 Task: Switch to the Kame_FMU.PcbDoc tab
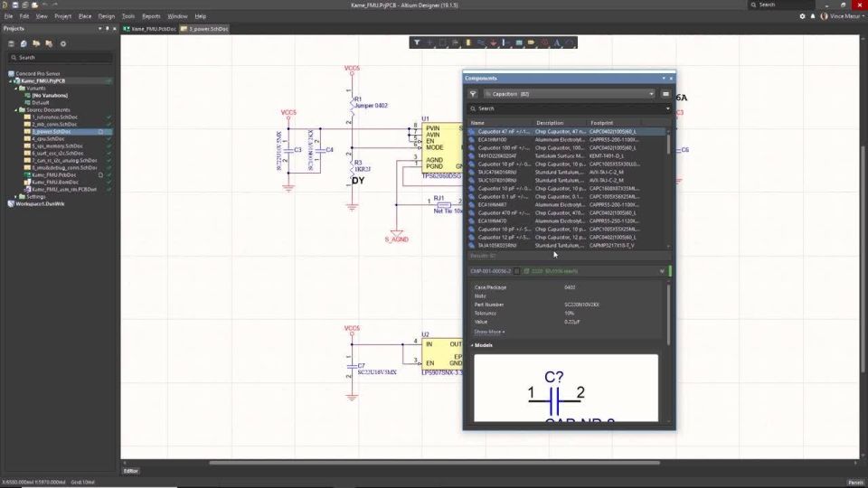149,29
